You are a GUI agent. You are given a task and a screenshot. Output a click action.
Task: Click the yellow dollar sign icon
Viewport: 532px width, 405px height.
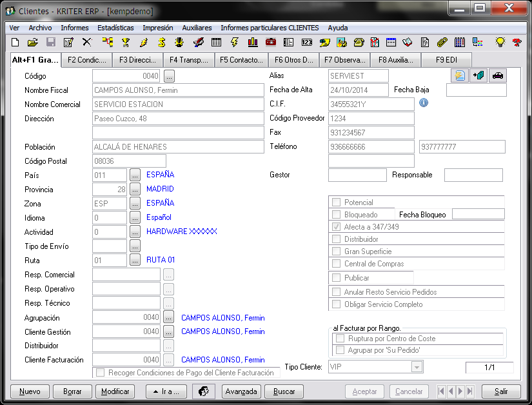tap(161, 43)
